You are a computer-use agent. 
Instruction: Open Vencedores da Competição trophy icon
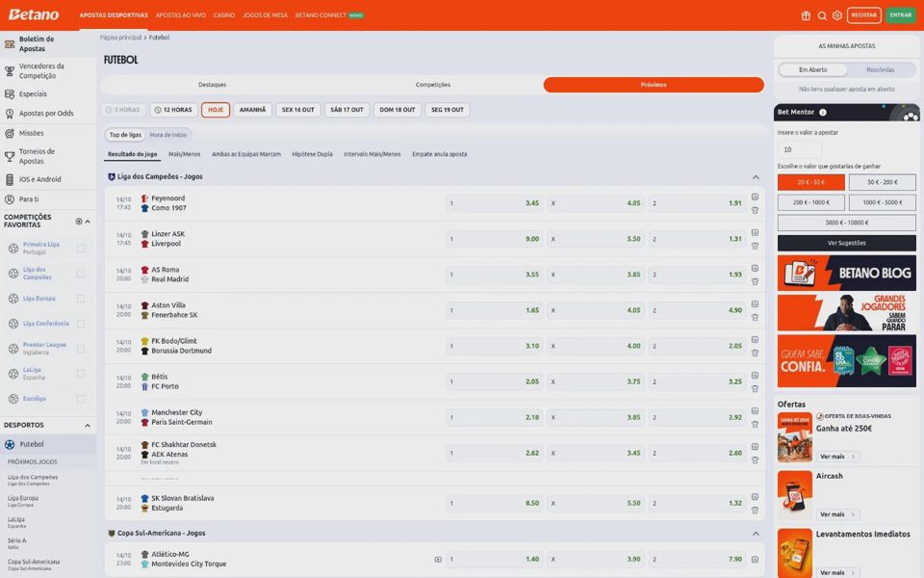(x=10, y=70)
